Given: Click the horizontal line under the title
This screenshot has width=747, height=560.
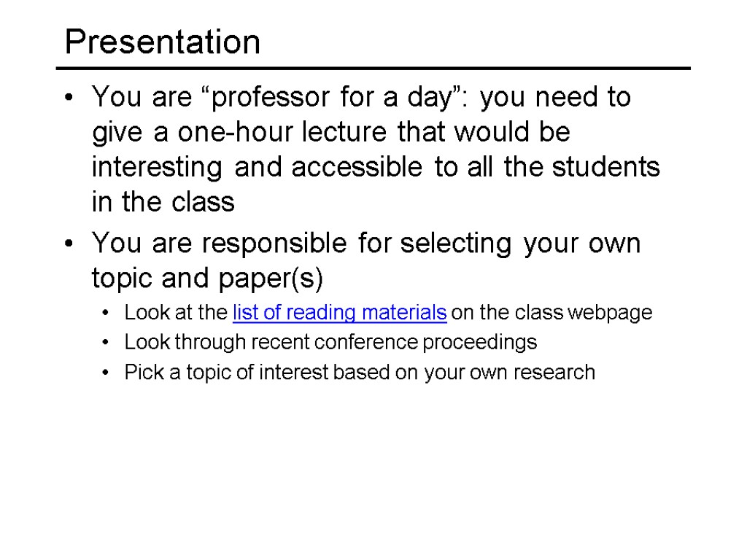Looking at the screenshot, I should click(376, 69).
